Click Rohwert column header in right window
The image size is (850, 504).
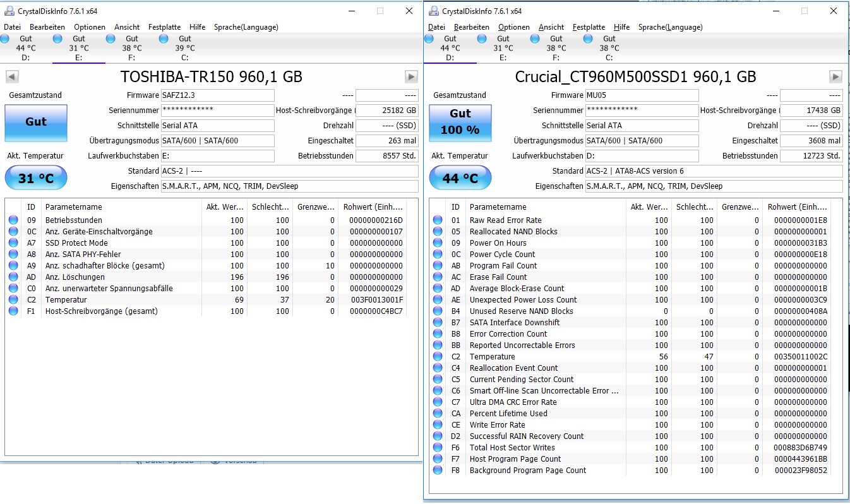pos(797,207)
